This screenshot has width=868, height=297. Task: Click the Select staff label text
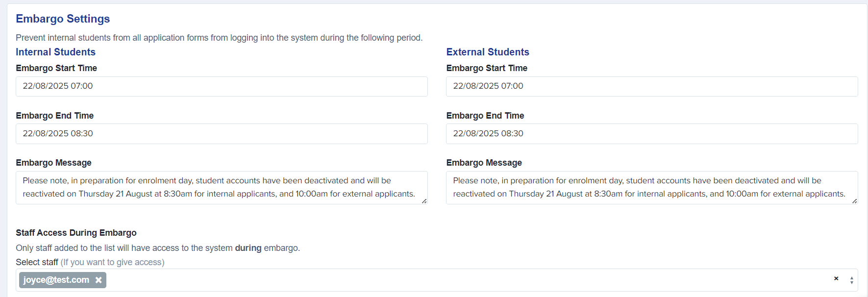coord(37,262)
